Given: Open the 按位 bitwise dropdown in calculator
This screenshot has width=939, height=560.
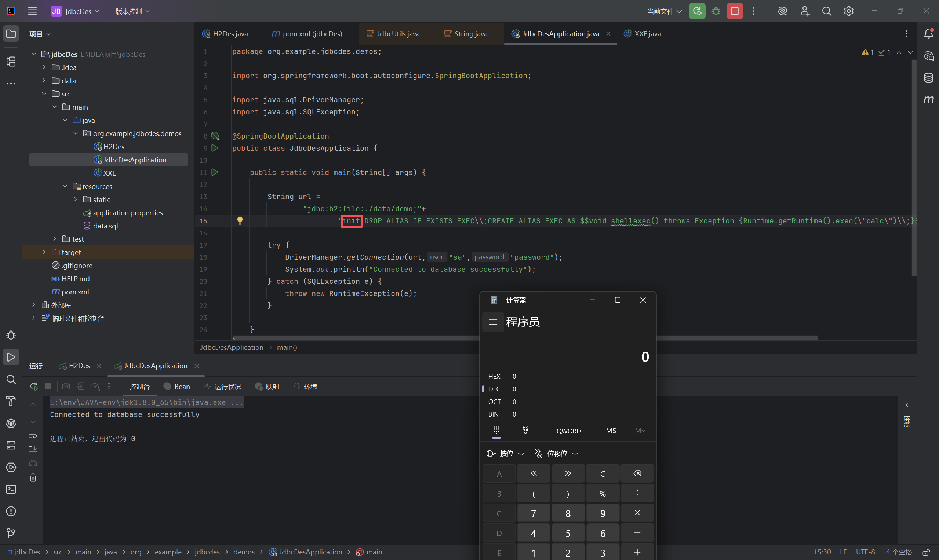Looking at the screenshot, I should point(506,454).
